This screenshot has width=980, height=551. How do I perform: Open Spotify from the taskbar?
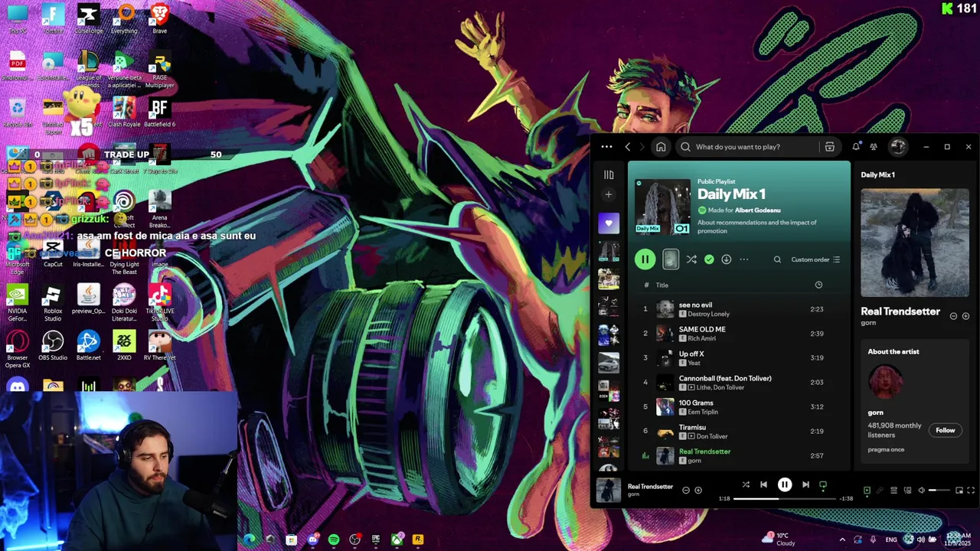click(334, 540)
